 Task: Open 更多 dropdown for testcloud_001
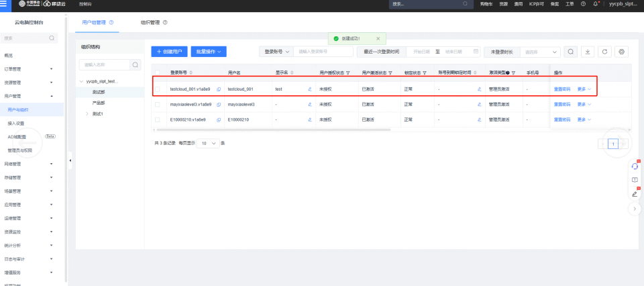[584, 89]
